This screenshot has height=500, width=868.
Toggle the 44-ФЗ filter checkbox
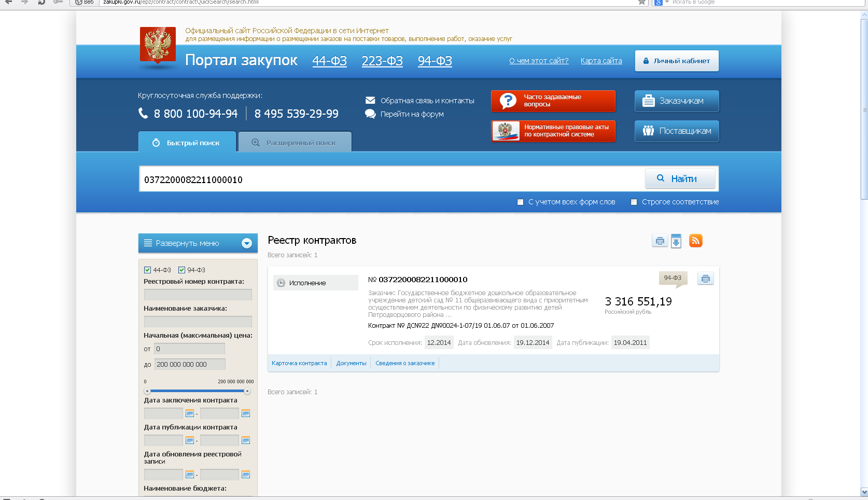[147, 270]
